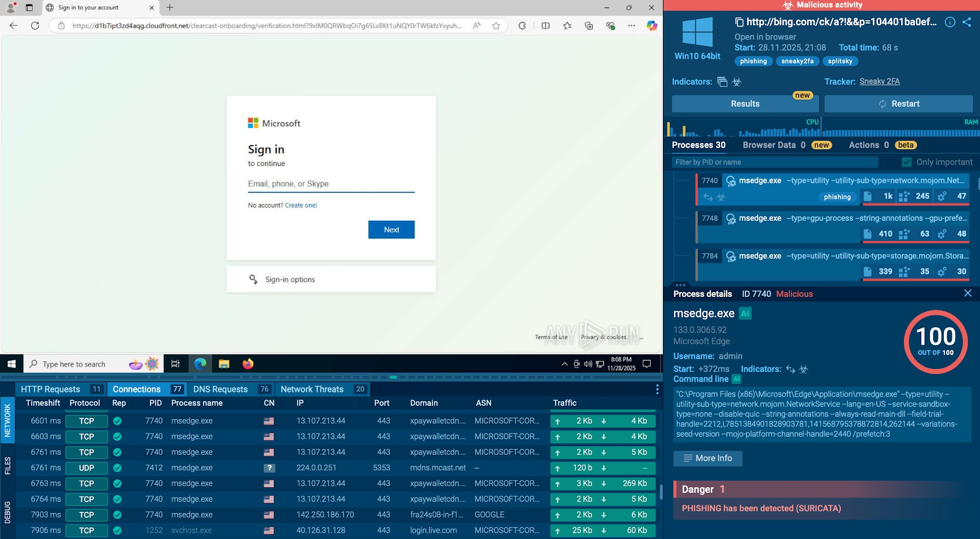Select the Connections tab
This screenshot has height=539, width=980.
pos(148,390)
